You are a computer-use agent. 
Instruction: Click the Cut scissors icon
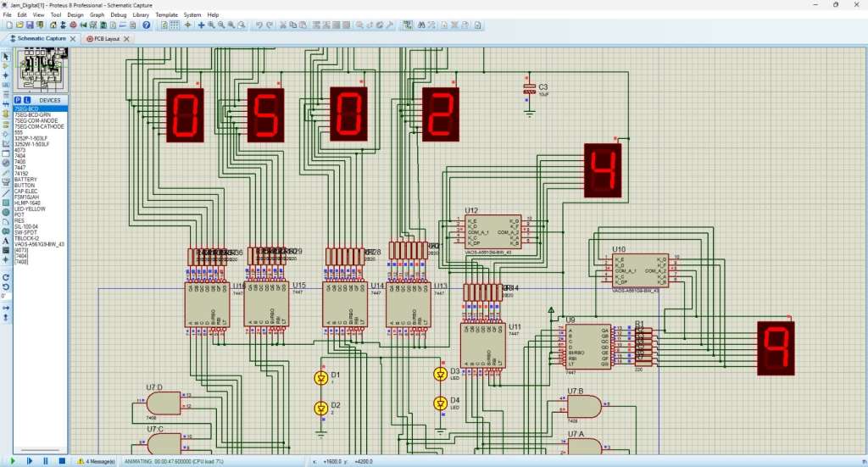(x=283, y=25)
